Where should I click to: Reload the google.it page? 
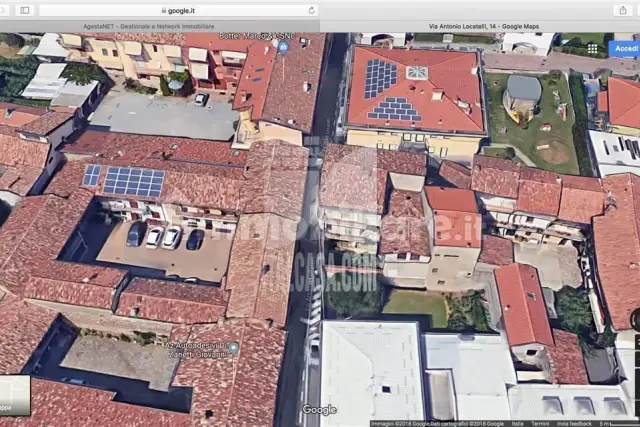(x=311, y=11)
